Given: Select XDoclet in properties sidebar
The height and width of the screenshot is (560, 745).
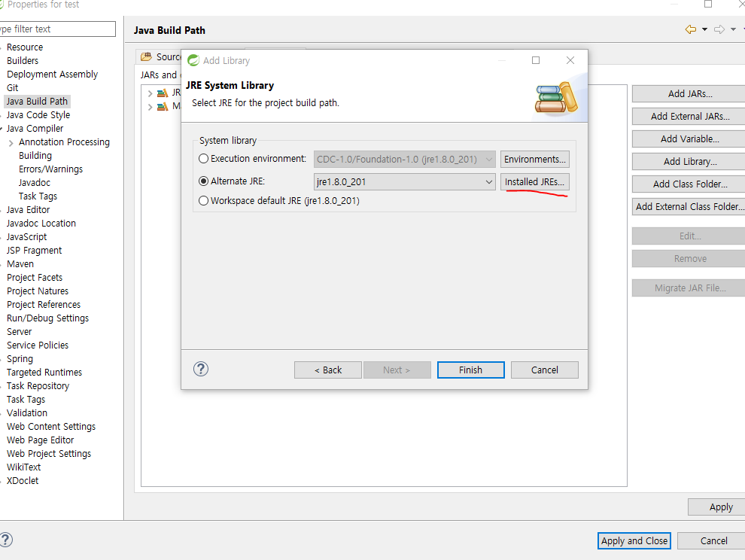Looking at the screenshot, I should coord(23,481).
